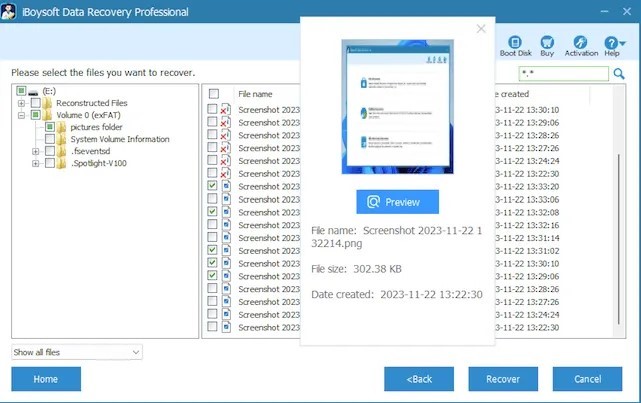Viewport: 641px width, 403px height.
Task: Check the file dated 13:33:06
Action: coord(212,199)
